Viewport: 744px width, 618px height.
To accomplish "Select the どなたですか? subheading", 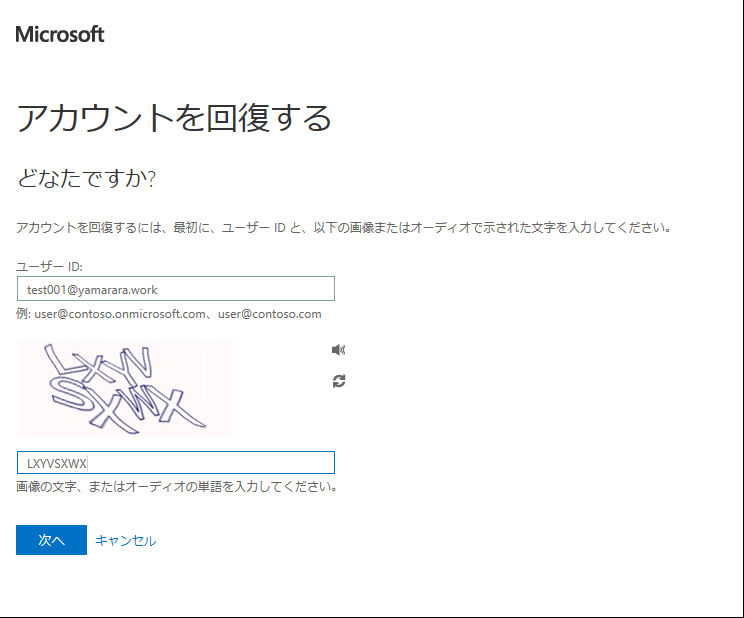I will click(x=86, y=178).
